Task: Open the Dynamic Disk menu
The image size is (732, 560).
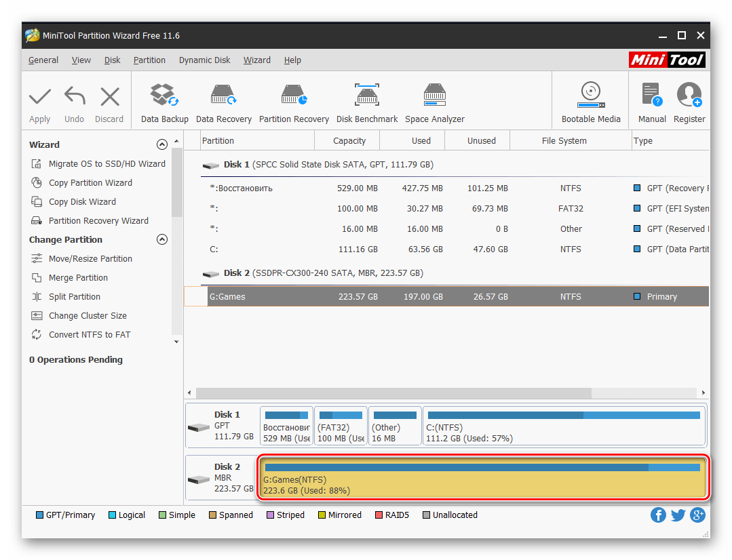Action: (204, 60)
